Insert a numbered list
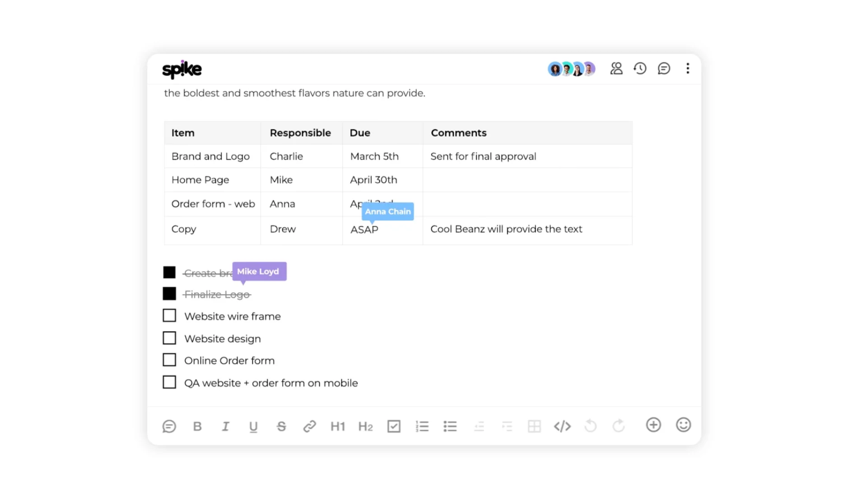This screenshot has width=867, height=504. (422, 426)
